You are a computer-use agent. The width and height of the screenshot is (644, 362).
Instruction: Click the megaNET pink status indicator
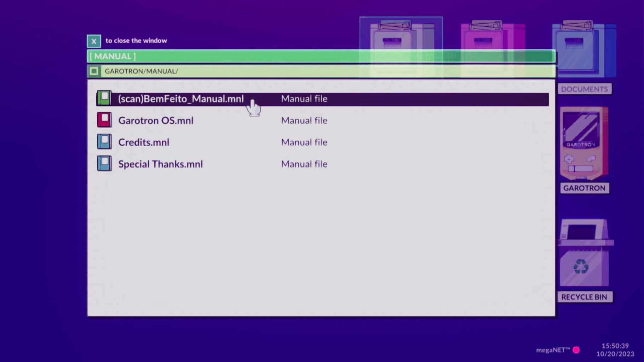tap(577, 349)
